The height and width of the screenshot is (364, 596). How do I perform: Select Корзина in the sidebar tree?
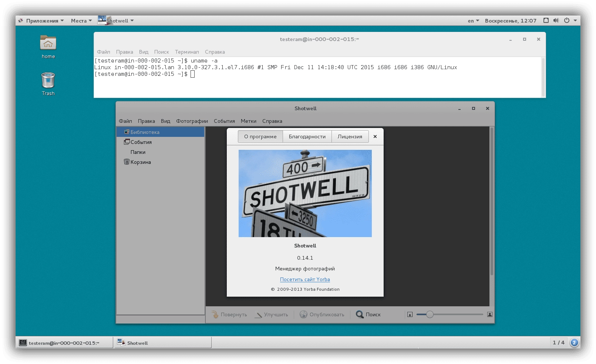tap(161, 162)
